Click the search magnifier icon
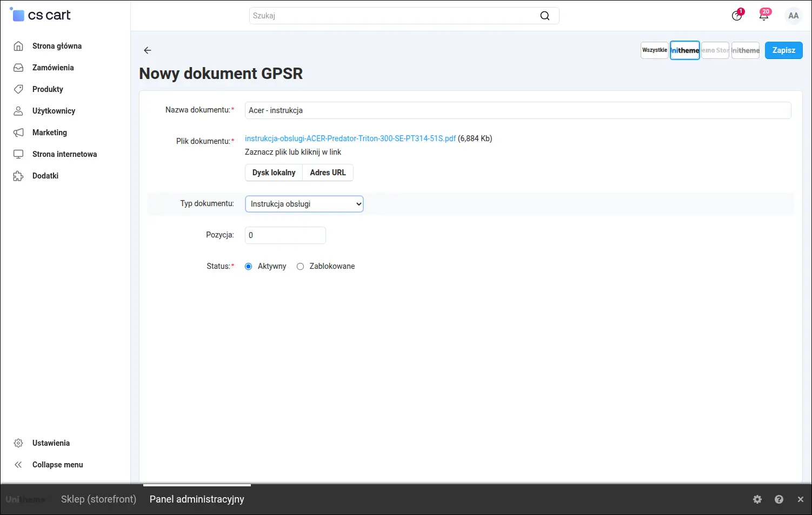The width and height of the screenshot is (812, 515). click(x=545, y=16)
